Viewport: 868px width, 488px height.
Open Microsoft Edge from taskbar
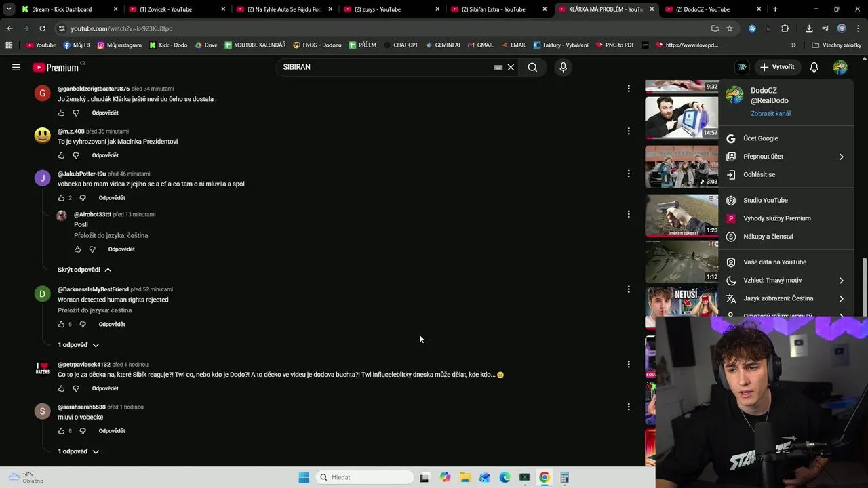point(505,477)
